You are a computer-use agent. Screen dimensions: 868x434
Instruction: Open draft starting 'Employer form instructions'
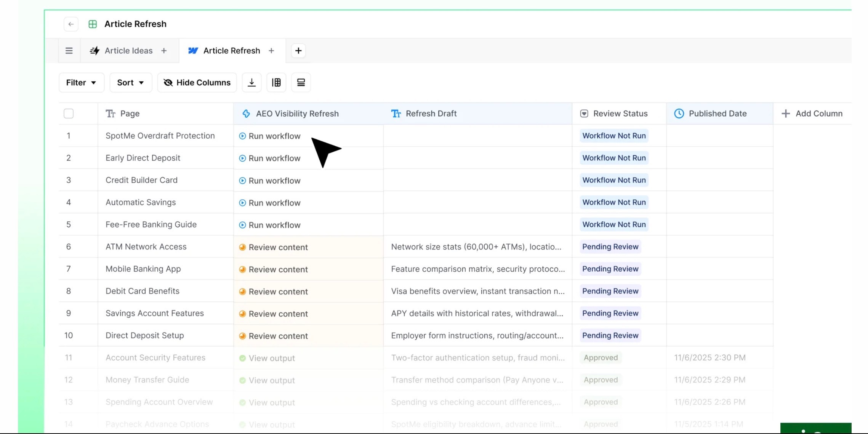(x=477, y=335)
